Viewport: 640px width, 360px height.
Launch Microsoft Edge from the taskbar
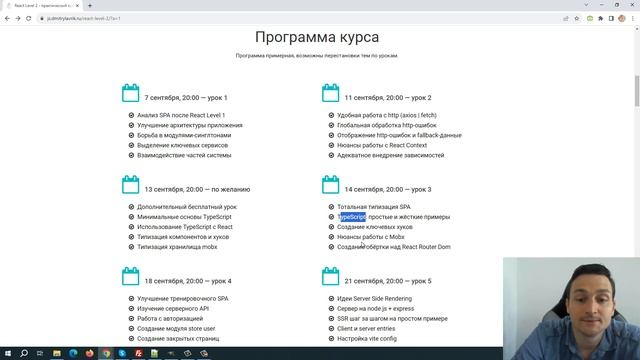(73, 353)
